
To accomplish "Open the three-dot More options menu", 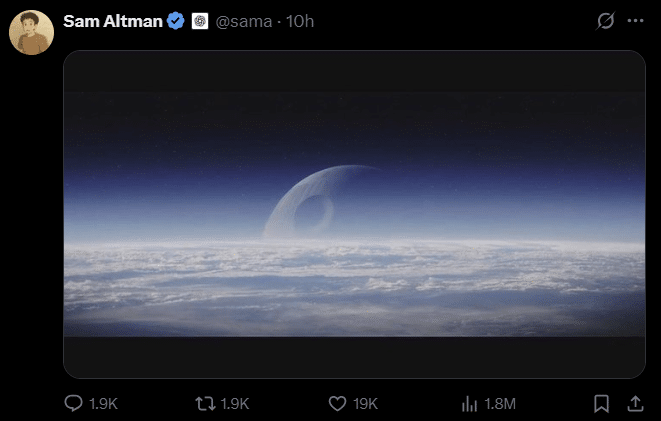I will point(635,21).
